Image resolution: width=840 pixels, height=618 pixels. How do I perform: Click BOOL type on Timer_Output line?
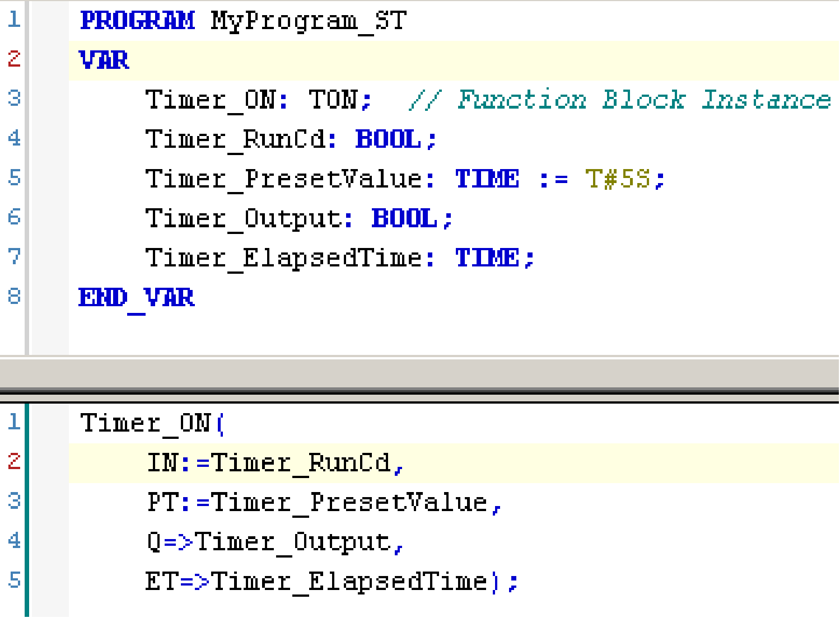[404, 218]
